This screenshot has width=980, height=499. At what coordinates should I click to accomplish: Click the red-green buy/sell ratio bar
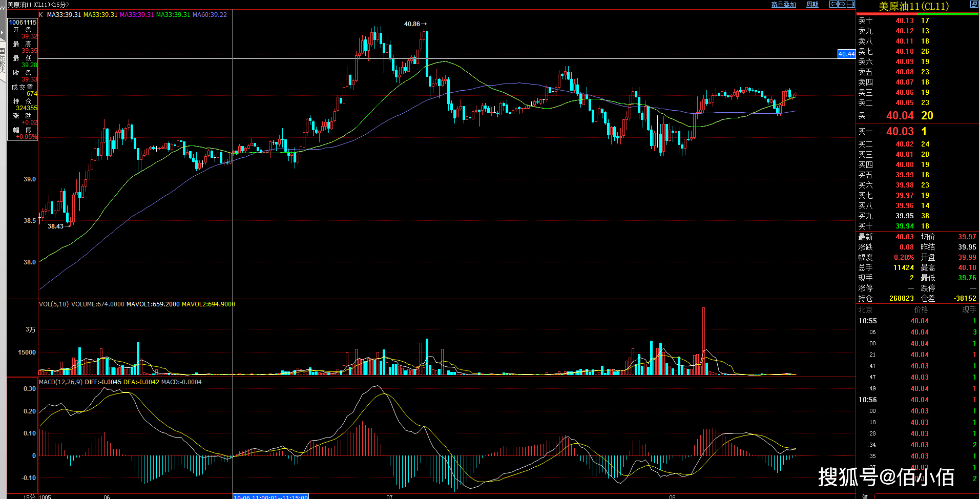tap(917, 14)
